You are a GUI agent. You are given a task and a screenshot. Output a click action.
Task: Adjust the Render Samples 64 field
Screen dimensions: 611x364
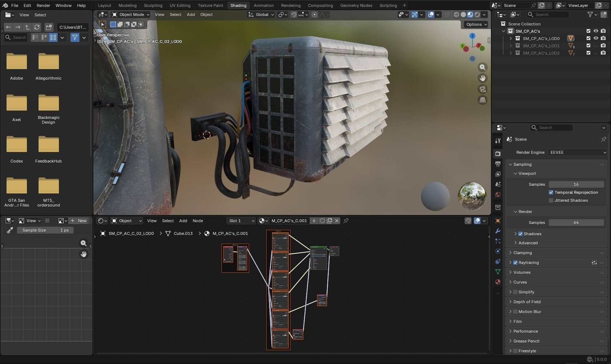pyautogui.click(x=576, y=223)
